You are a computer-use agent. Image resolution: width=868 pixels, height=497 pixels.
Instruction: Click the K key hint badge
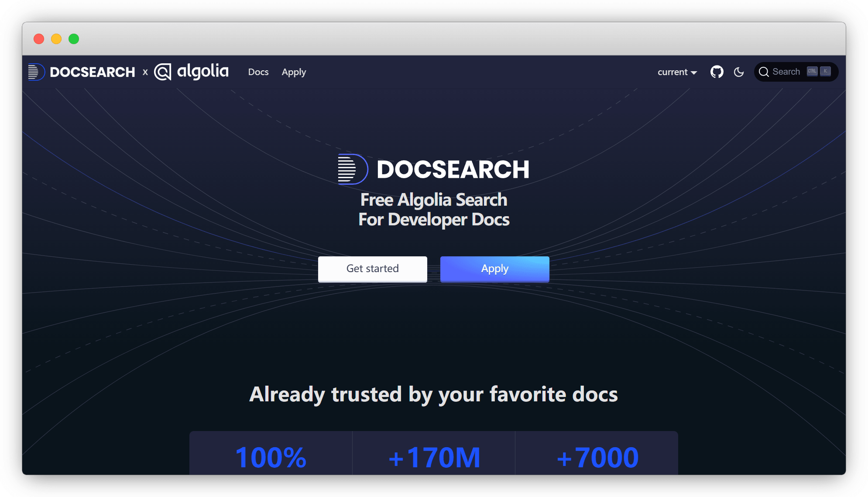point(825,72)
